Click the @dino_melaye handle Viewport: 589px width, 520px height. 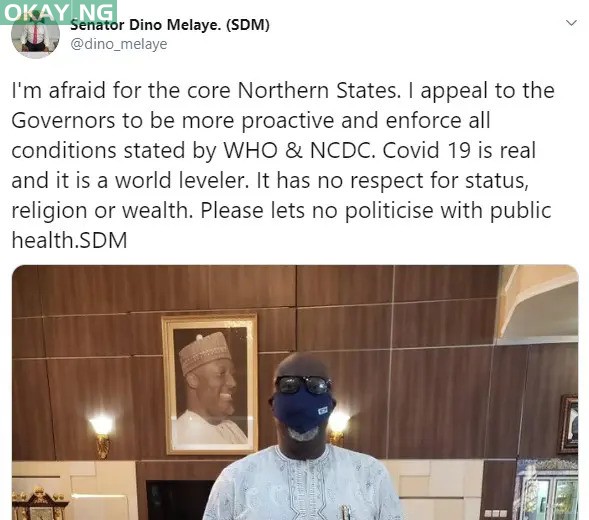(119, 44)
